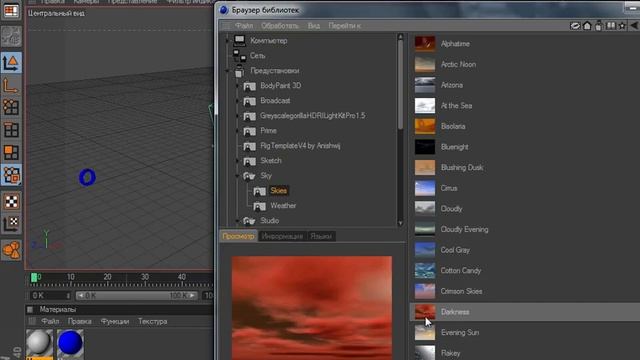Select the Просмотр tab

[x=238, y=236]
